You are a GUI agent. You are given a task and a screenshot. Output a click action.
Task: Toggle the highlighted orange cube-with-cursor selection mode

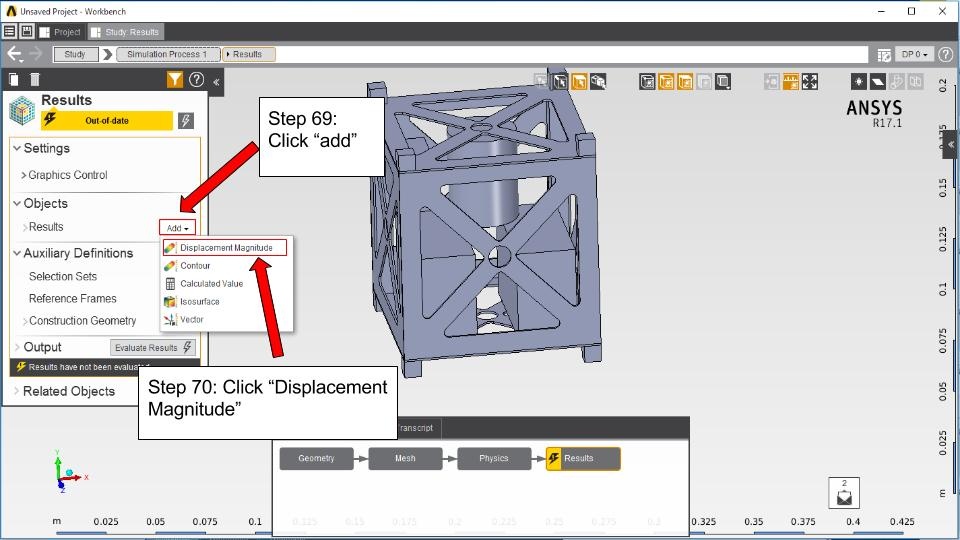coord(579,81)
